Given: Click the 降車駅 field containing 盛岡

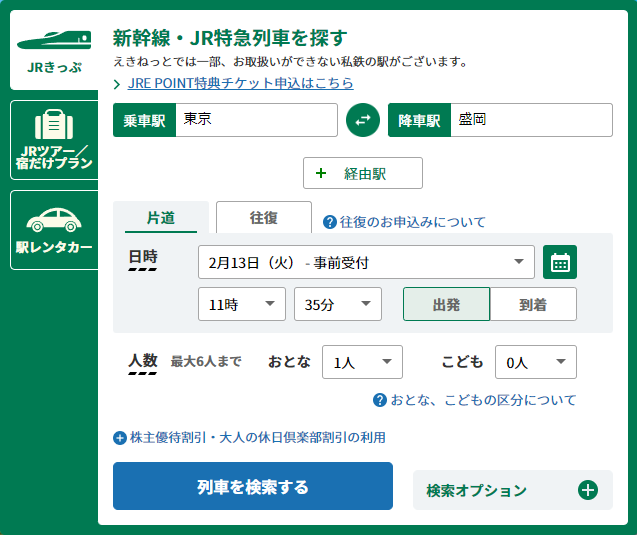Looking at the screenshot, I should coord(531,120).
